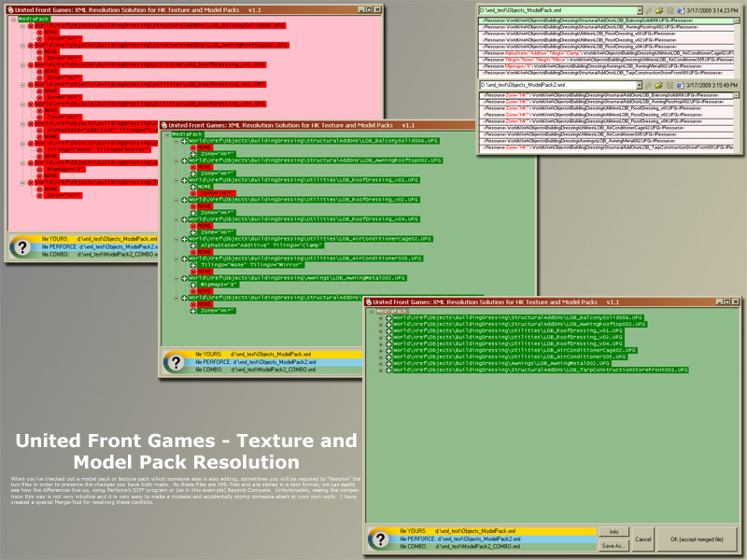Click blue document icon beside 3:14:23 PM timestamp
Screen dimensions: 747x560
click(681, 10)
